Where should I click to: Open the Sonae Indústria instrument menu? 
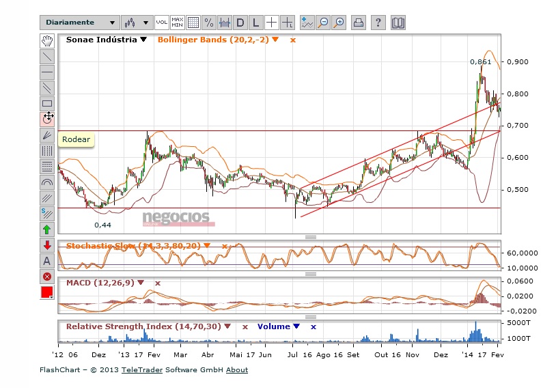click(x=143, y=40)
